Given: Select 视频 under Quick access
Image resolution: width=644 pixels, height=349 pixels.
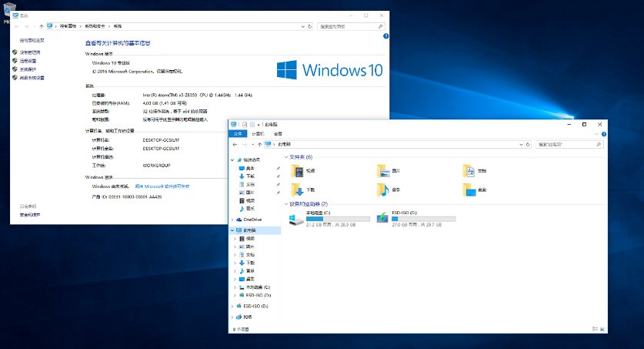Looking at the screenshot, I should point(250,200).
